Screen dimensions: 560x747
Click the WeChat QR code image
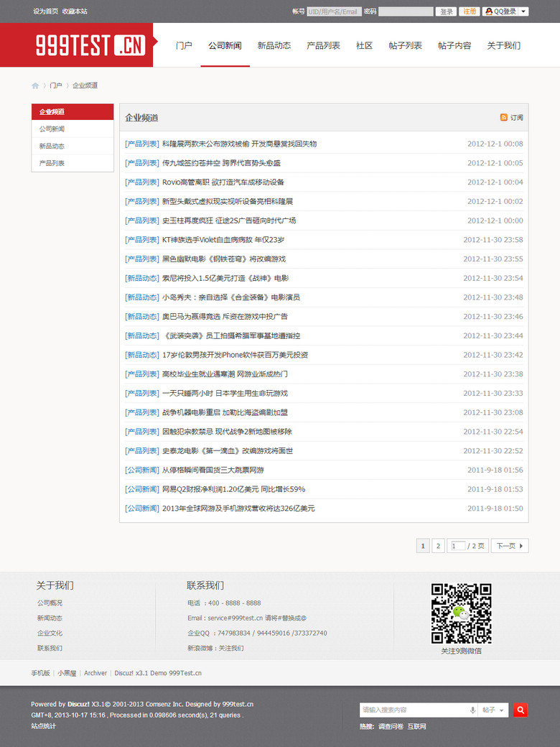[461, 613]
